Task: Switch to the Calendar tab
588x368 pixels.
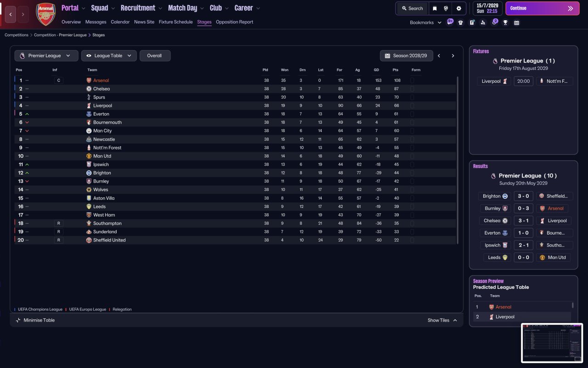Action: 120,22
